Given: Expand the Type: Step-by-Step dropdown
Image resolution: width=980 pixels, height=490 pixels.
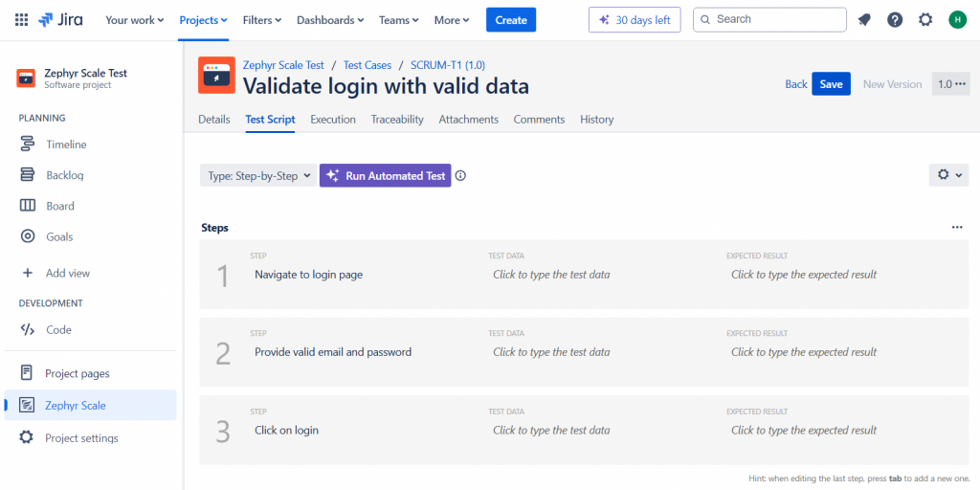Looking at the screenshot, I should (258, 176).
